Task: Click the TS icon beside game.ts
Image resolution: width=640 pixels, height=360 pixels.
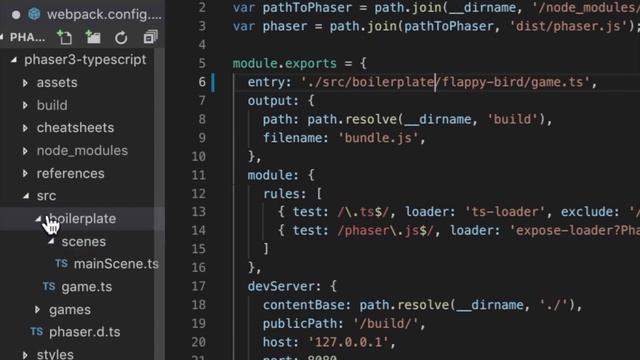Action: pos(49,287)
